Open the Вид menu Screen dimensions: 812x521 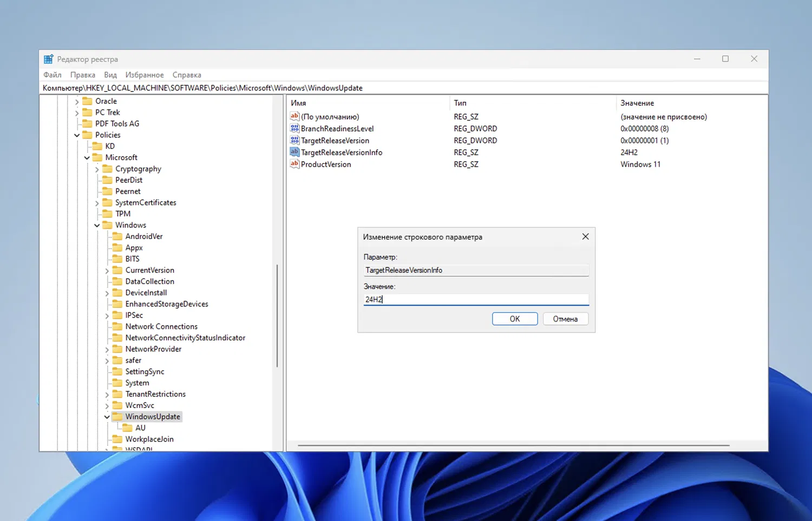pos(110,75)
